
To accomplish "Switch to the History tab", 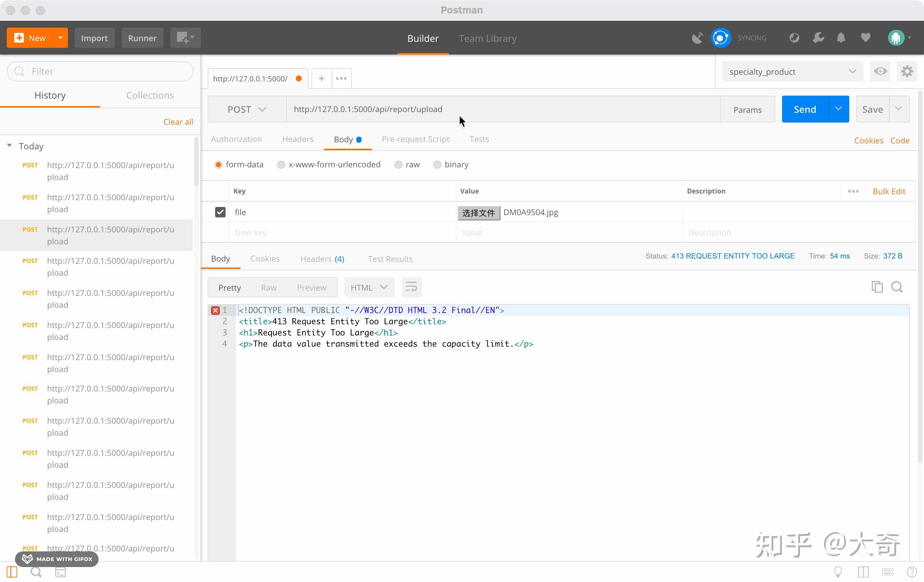I will 50,95.
